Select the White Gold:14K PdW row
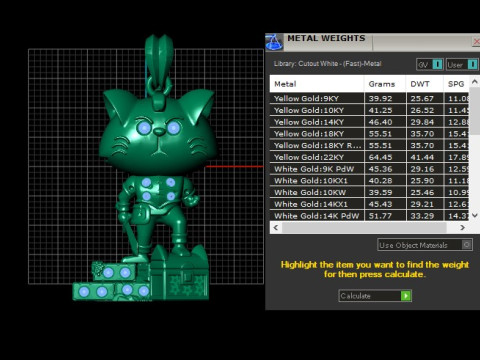Screen dimensions: 480x360 coord(369,216)
